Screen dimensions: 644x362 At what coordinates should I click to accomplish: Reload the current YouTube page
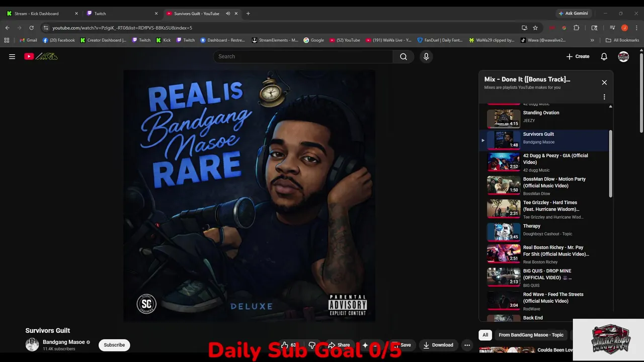tap(31, 28)
